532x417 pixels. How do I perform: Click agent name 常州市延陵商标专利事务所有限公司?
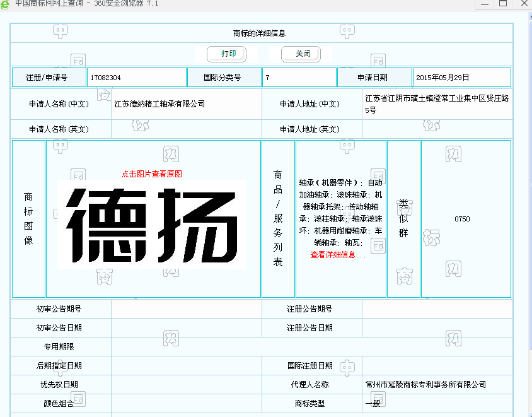click(x=425, y=384)
